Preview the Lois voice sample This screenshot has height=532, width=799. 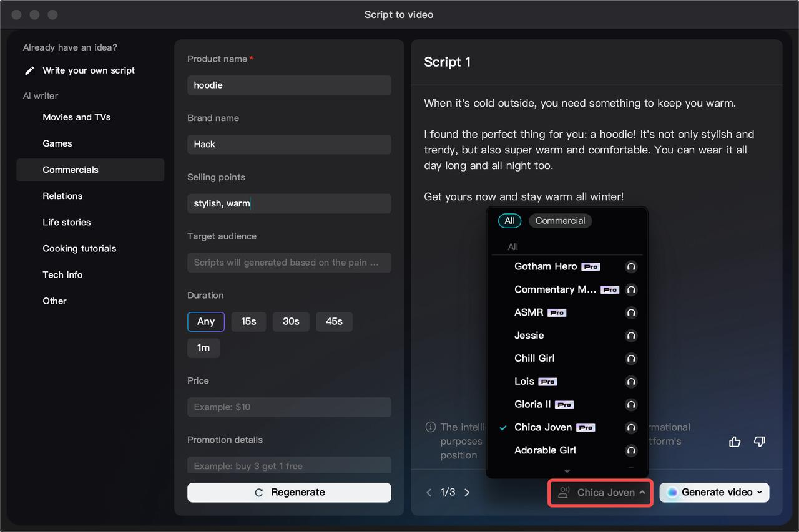(x=631, y=382)
